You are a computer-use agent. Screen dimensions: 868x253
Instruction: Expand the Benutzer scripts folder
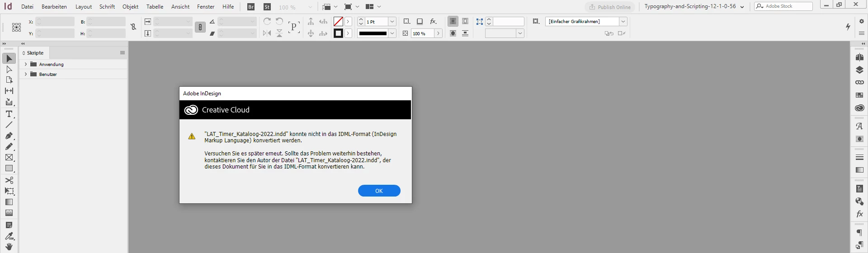tap(26, 74)
